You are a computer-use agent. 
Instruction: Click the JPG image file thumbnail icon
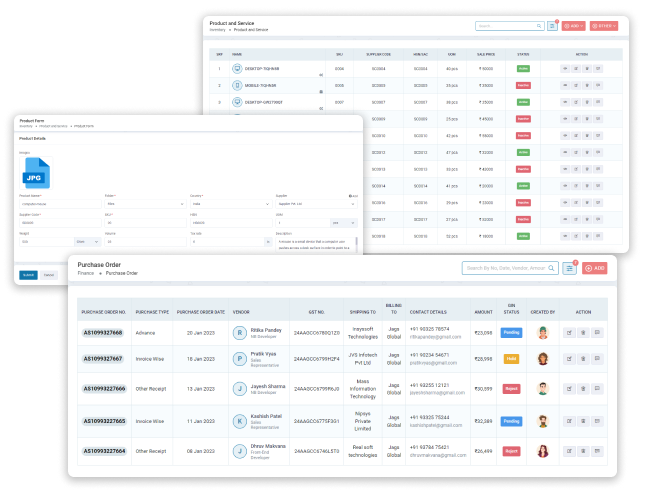(x=37, y=171)
